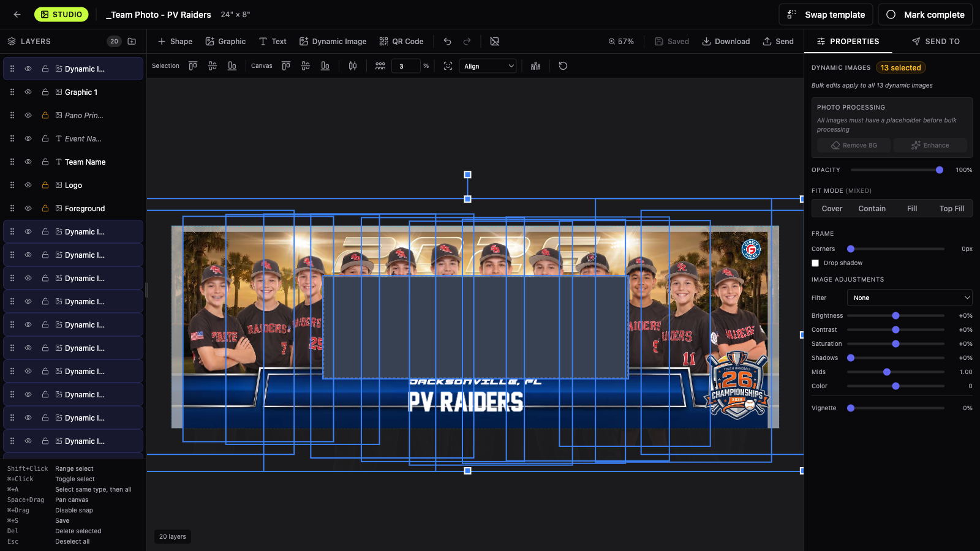The width and height of the screenshot is (980, 551).
Task: Click the 13 selected badge
Action: point(900,67)
